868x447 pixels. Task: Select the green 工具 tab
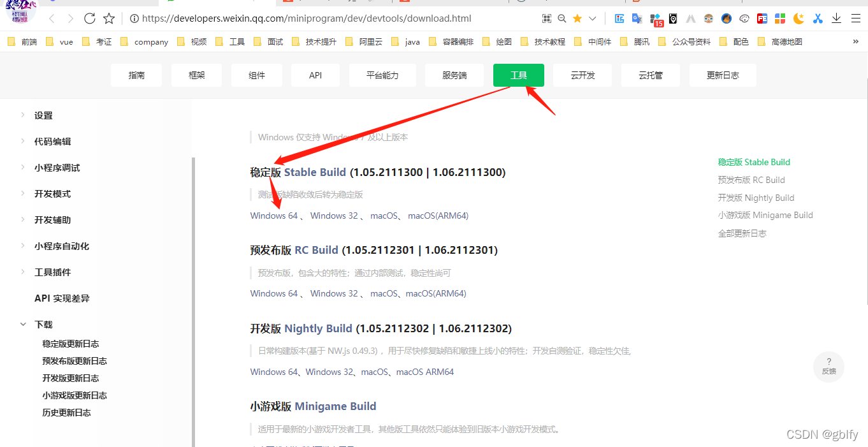pyautogui.click(x=519, y=75)
